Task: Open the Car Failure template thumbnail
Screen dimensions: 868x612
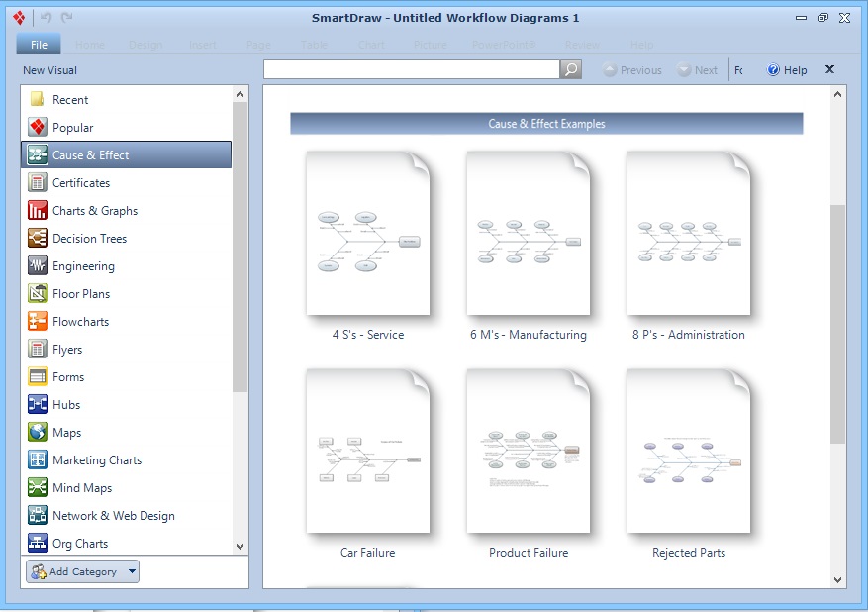Action: (368, 452)
